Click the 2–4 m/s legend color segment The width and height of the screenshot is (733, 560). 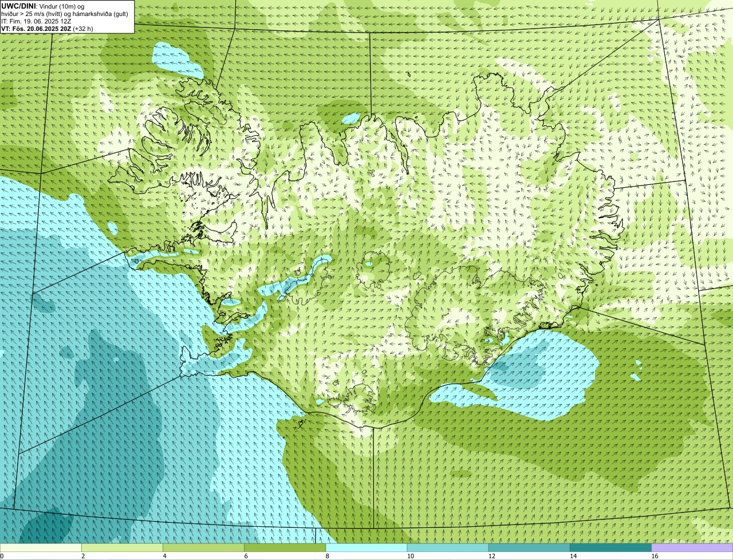pyautogui.click(x=122, y=548)
